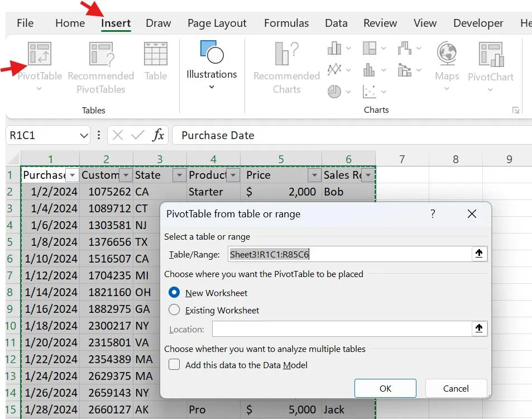The width and height of the screenshot is (532, 419).
Task: Click the Maps chart icon
Action: (447, 53)
